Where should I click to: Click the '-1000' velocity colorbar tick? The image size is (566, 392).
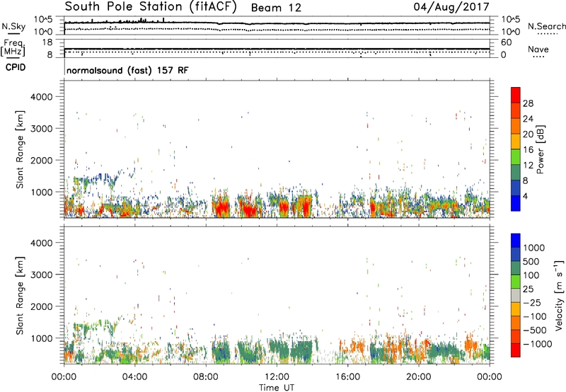(x=537, y=344)
